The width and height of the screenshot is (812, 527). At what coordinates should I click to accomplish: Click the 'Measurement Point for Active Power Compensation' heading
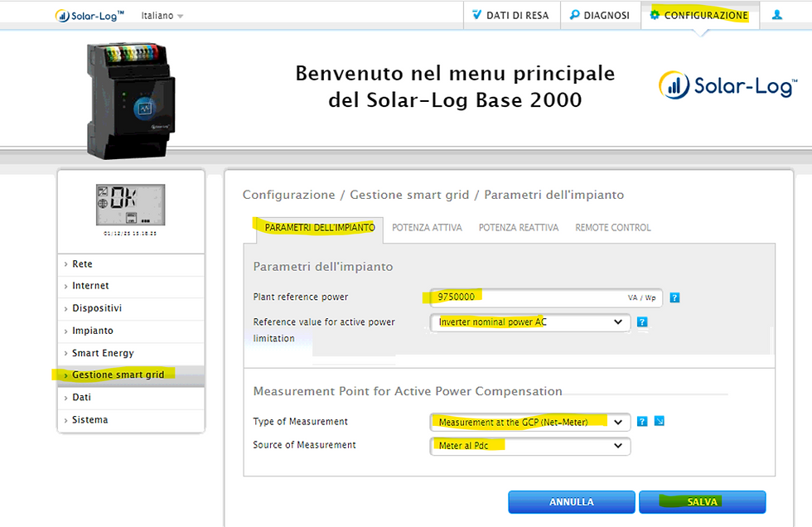point(408,391)
